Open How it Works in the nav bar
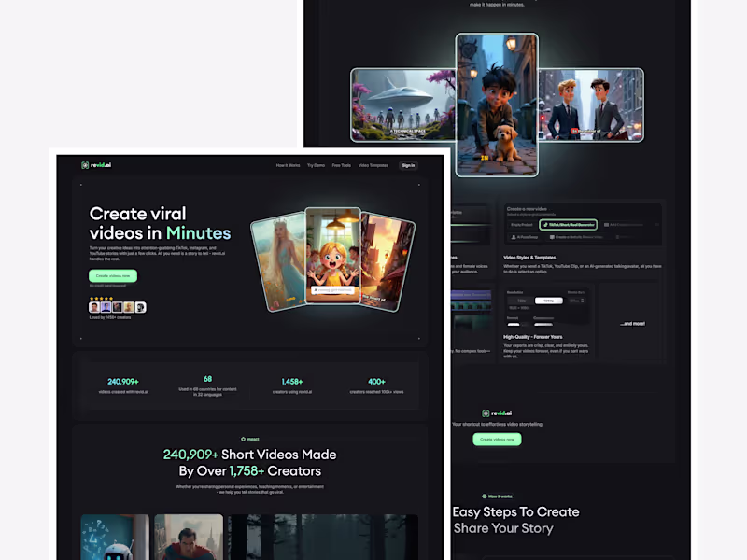 click(x=288, y=166)
